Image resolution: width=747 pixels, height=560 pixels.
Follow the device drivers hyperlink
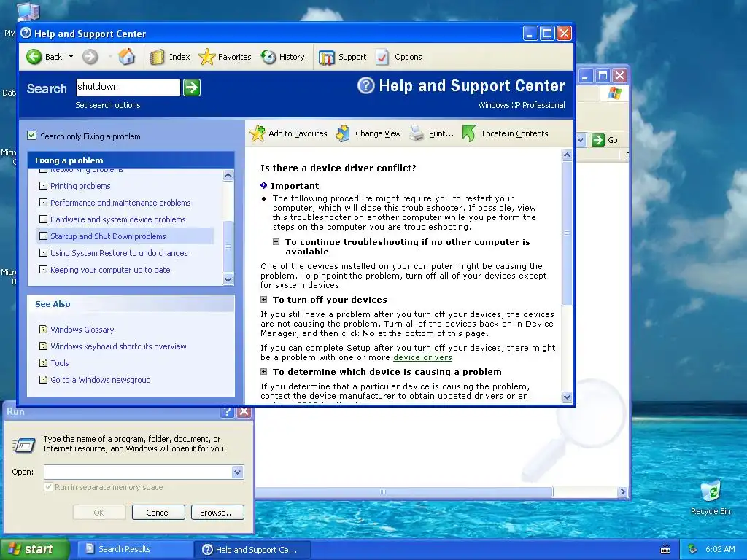click(422, 357)
